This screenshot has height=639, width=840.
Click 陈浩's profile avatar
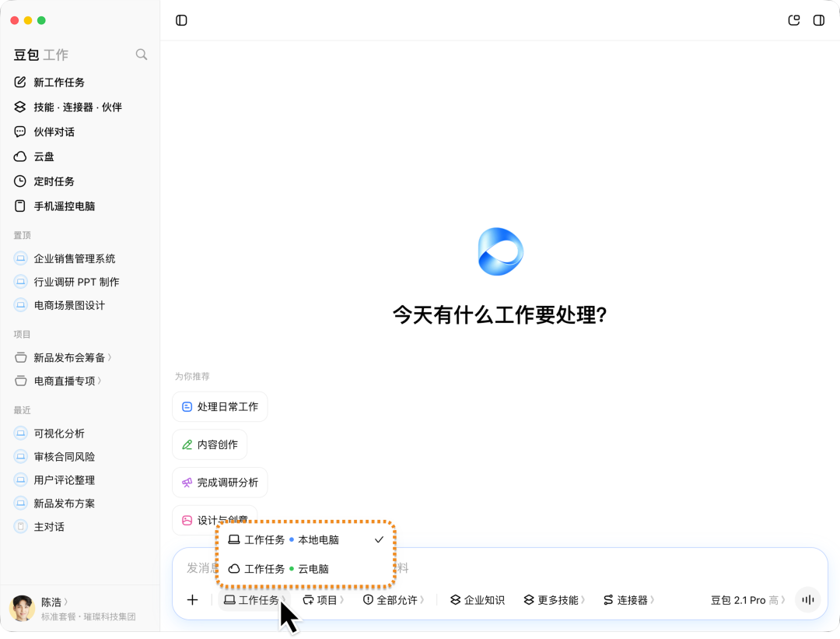pos(22,609)
